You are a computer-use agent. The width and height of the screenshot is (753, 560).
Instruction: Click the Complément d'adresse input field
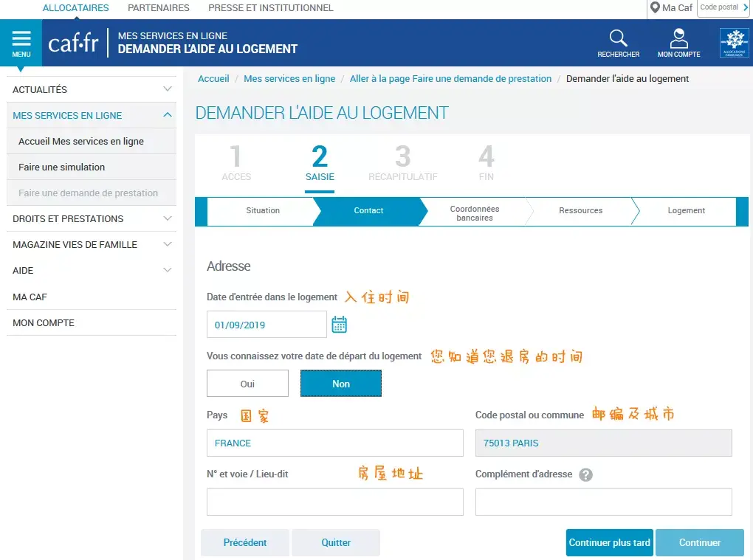[x=604, y=502]
